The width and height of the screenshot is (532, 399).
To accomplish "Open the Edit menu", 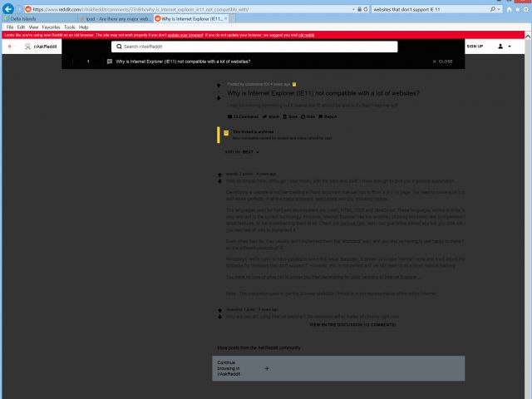I will pyautogui.click(x=21, y=27).
